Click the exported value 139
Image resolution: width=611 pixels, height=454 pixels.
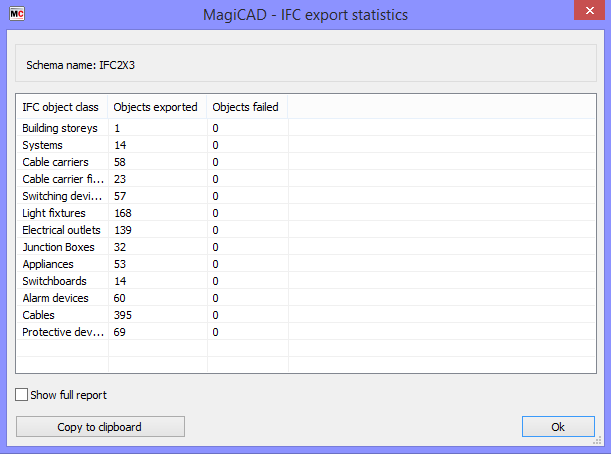pyautogui.click(x=123, y=230)
